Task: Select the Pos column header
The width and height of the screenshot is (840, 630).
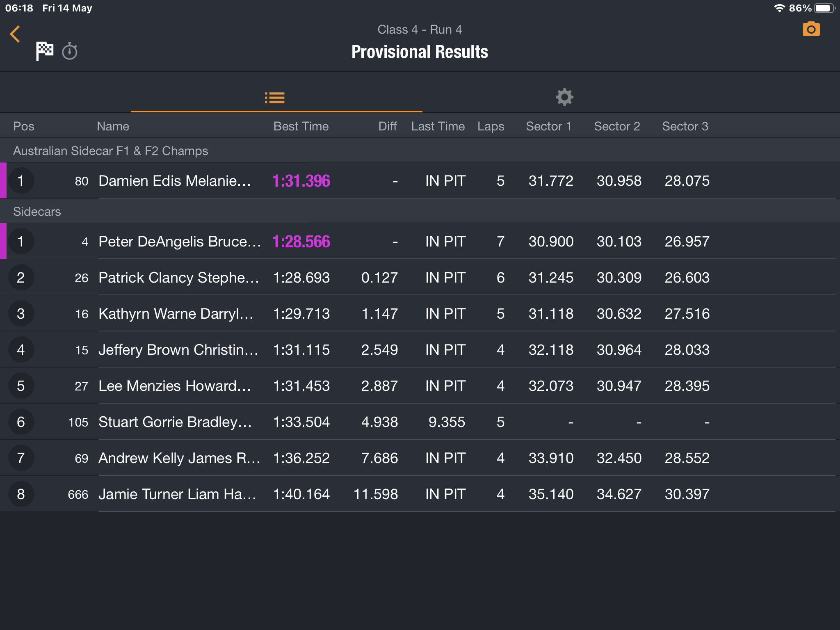Action: 24,126
